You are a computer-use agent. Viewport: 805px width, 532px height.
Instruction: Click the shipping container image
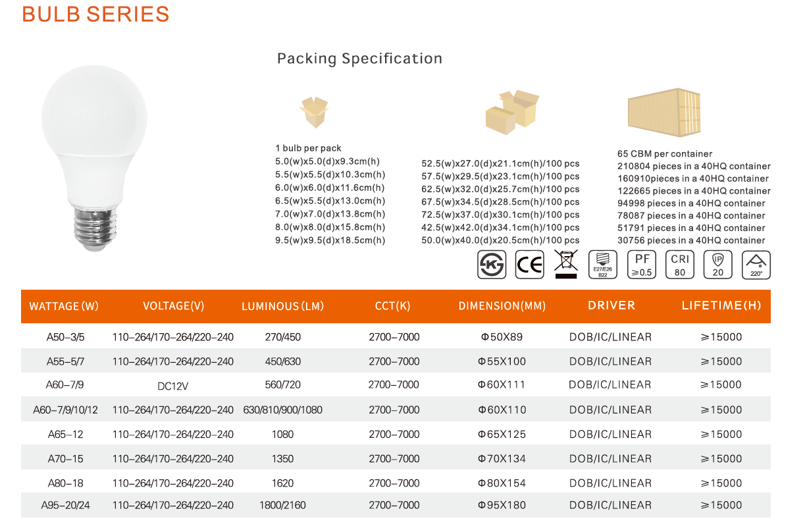click(663, 117)
